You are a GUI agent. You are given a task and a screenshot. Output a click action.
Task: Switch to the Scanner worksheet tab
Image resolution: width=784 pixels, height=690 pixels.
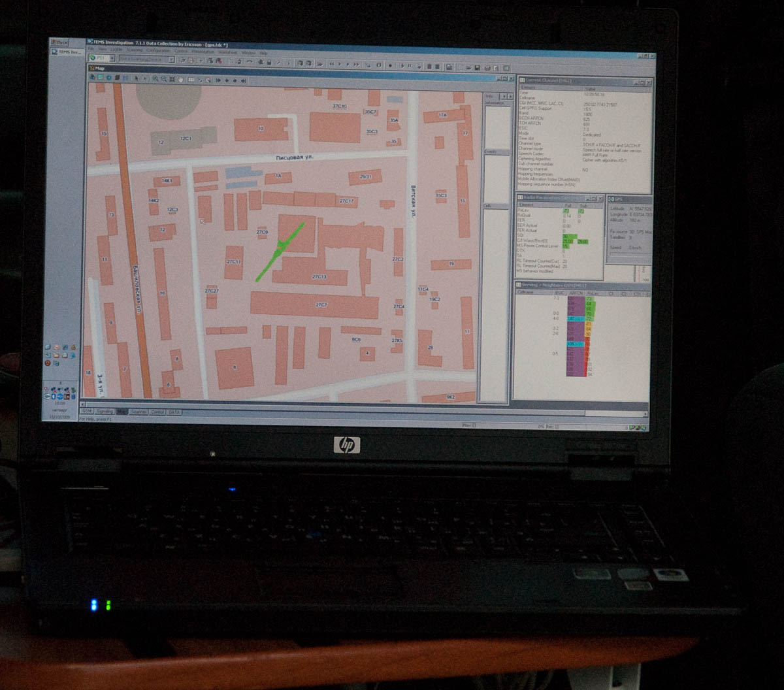coord(139,412)
